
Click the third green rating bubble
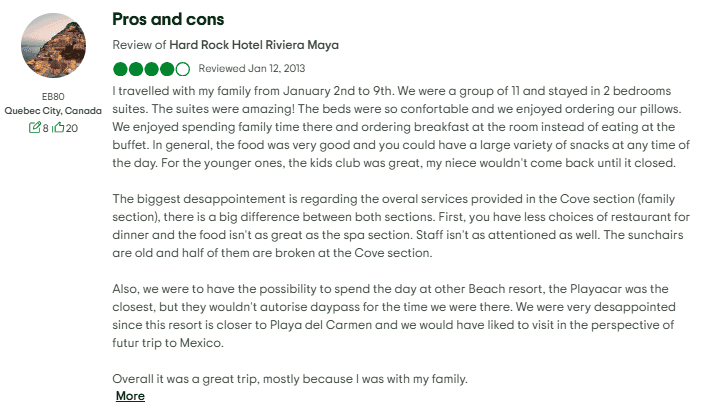pyautogui.click(x=151, y=69)
